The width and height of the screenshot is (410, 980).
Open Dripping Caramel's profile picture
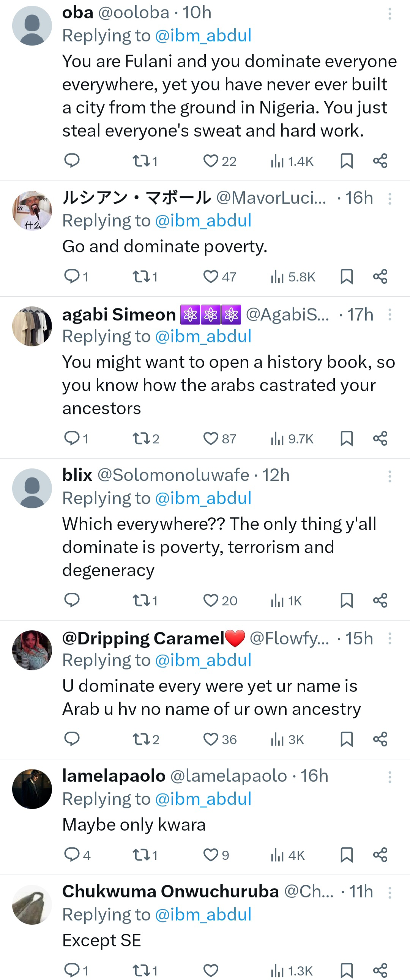tap(32, 650)
